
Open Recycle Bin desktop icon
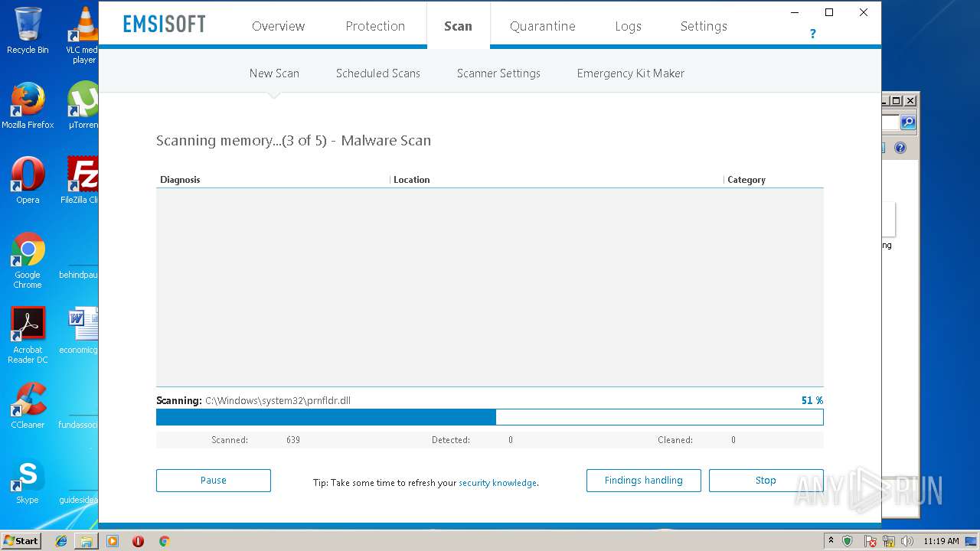(28, 31)
